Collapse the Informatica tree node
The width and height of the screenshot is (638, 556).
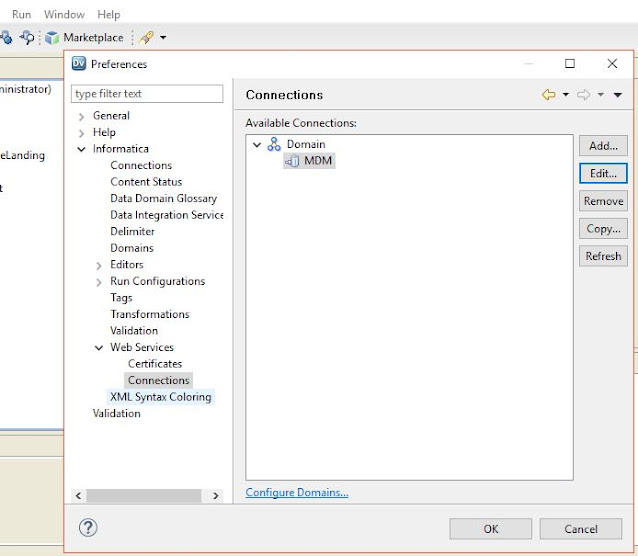[x=81, y=149]
